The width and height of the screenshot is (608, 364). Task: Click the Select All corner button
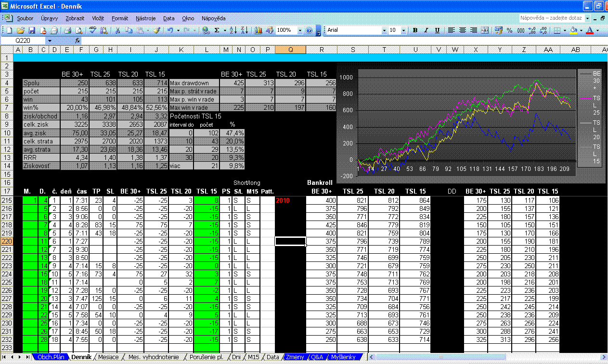click(x=7, y=50)
